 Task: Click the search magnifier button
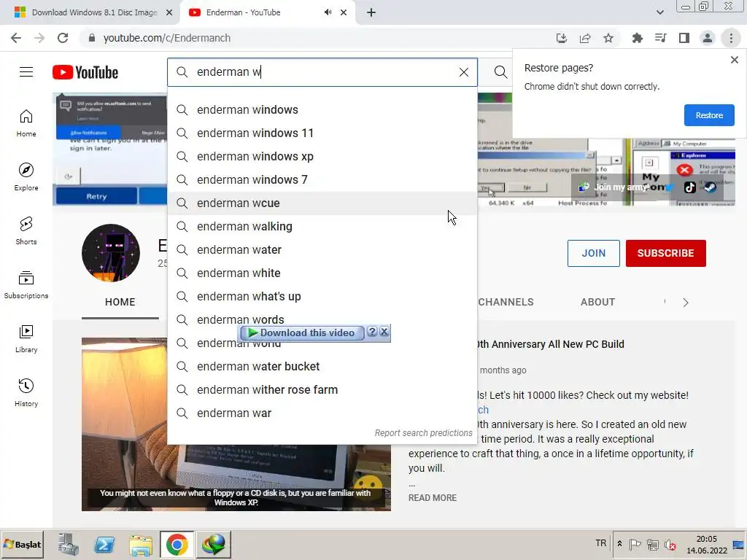coord(500,72)
